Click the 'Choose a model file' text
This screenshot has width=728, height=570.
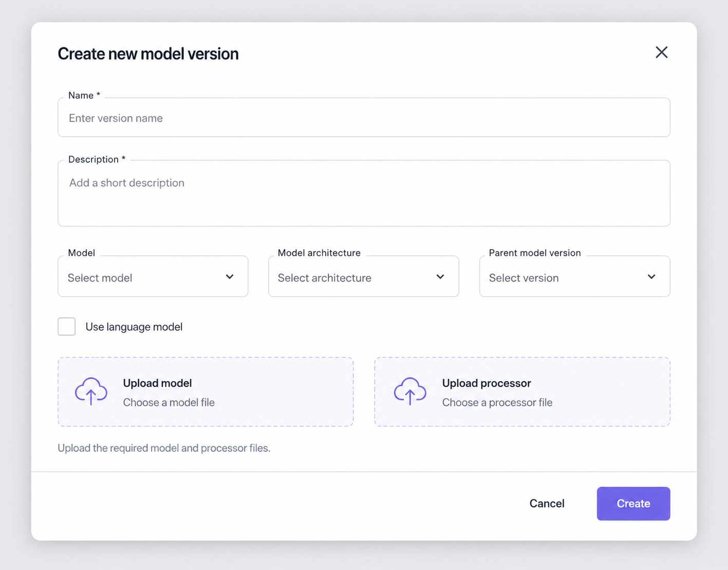pos(169,403)
